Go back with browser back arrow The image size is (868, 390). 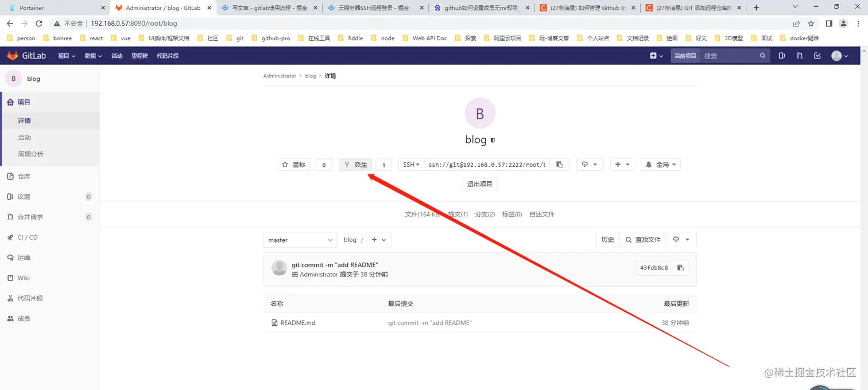pos(10,24)
